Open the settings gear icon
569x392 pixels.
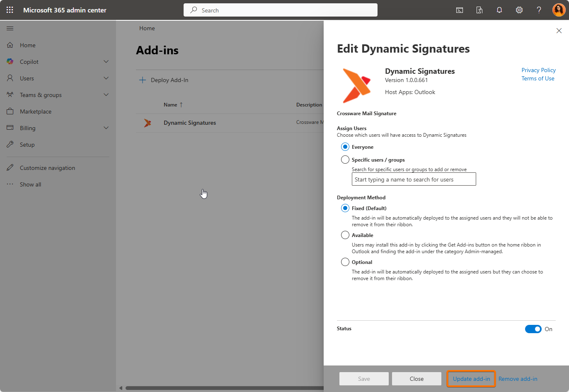click(x=519, y=10)
